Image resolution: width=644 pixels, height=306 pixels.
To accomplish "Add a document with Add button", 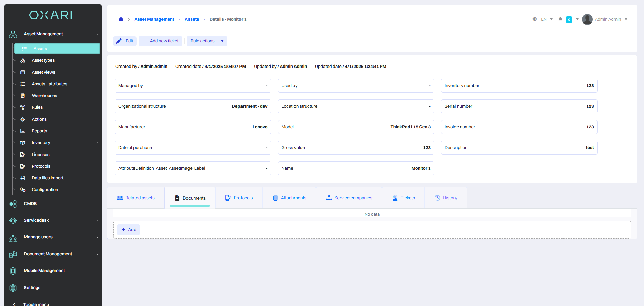I will pos(129,230).
